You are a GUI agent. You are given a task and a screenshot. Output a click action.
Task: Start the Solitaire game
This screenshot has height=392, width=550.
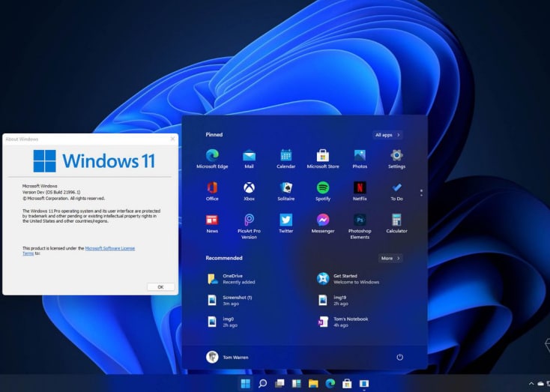[286, 191]
